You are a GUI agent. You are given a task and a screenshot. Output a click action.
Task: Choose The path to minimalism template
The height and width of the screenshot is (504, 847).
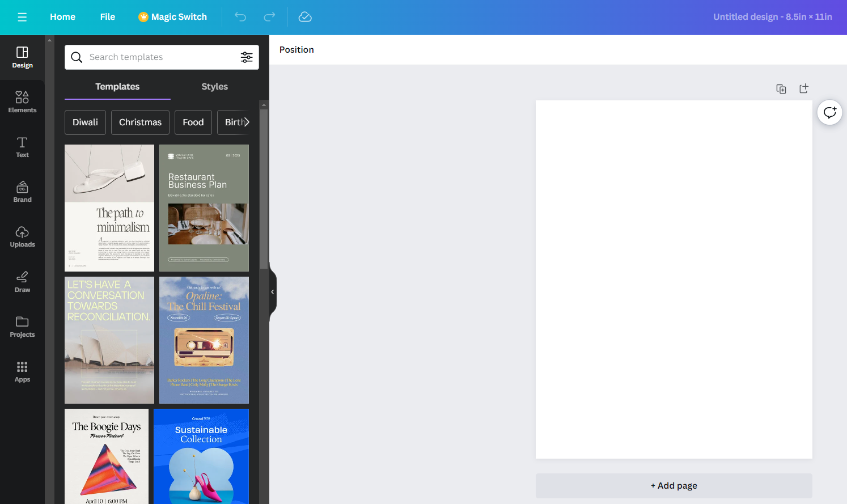click(x=109, y=208)
